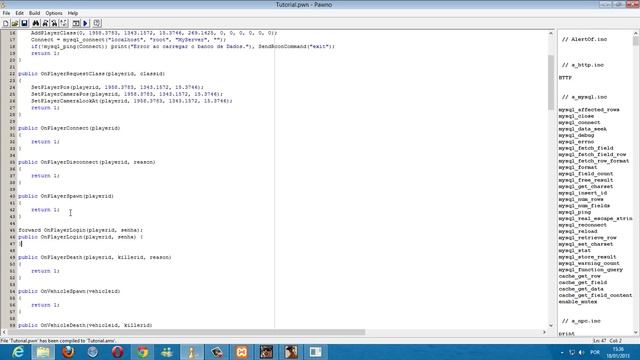Launch Internet Explorer from the taskbar
640x360 pixels.
coord(18,352)
